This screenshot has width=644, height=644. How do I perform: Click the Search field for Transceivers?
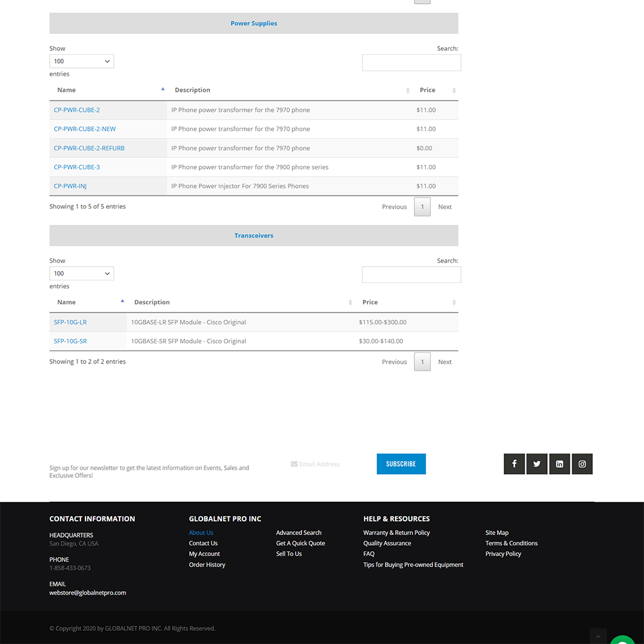[x=411, y=274]
